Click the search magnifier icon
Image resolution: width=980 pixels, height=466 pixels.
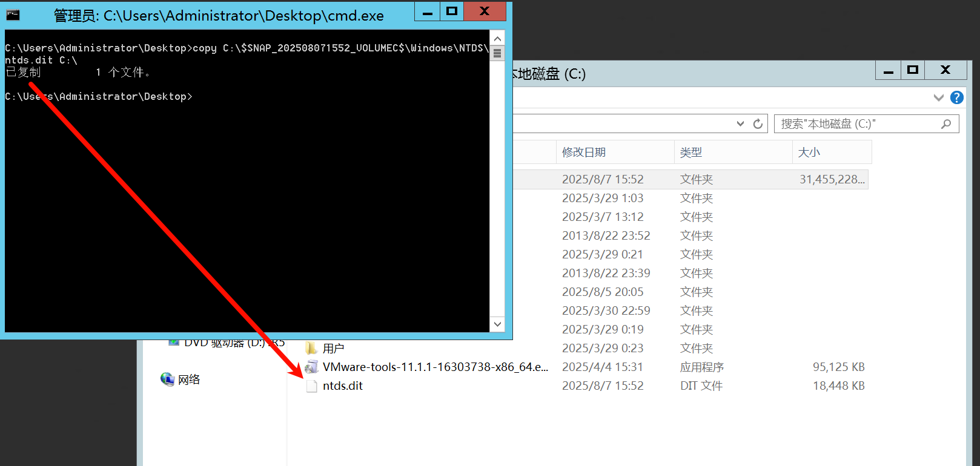946,124
